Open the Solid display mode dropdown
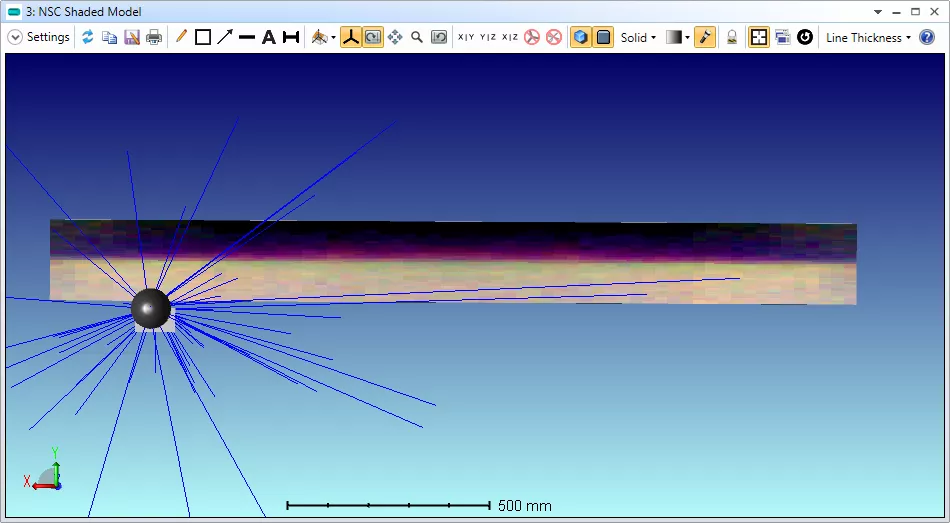 (638, 37)
